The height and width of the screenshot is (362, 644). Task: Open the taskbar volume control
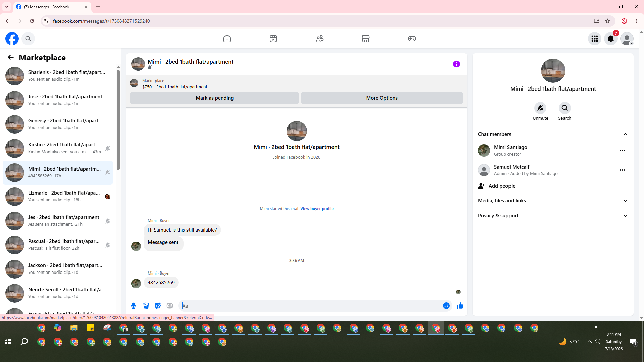598,342
